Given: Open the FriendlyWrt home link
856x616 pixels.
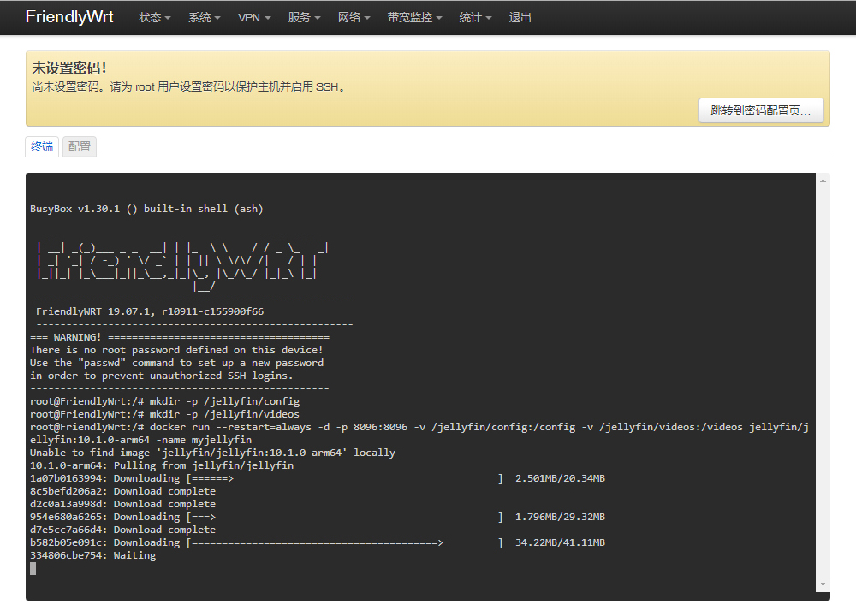Looking at the screenshot, I should [69, 17].
